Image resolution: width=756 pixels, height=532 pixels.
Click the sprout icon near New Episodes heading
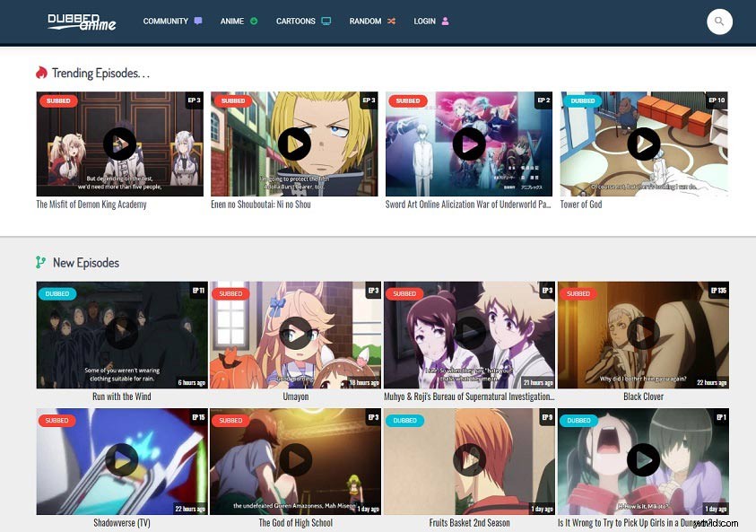tap(39, 262)
